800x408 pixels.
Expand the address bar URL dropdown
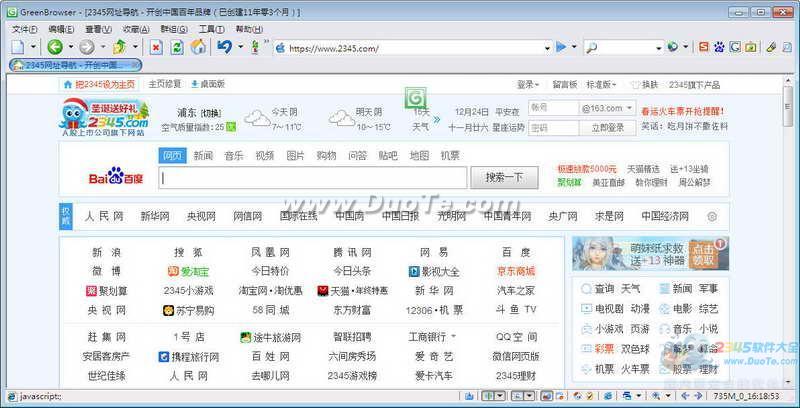point(546,47)
